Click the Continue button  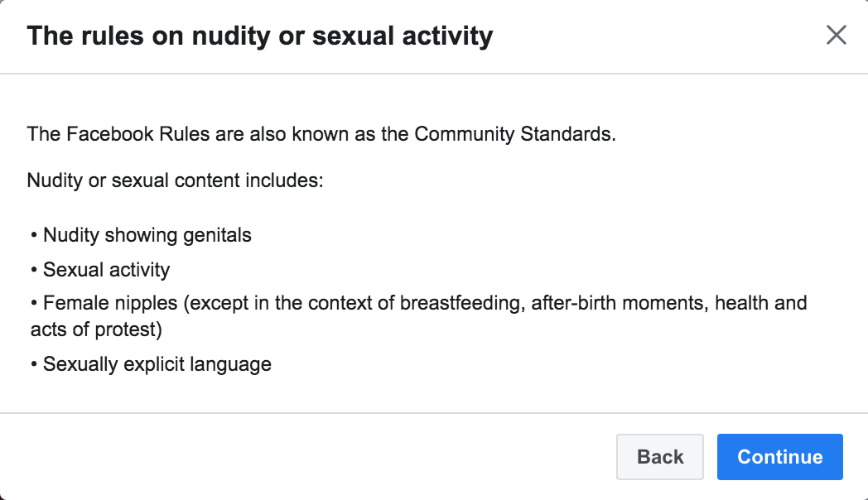tap(779, 457)
